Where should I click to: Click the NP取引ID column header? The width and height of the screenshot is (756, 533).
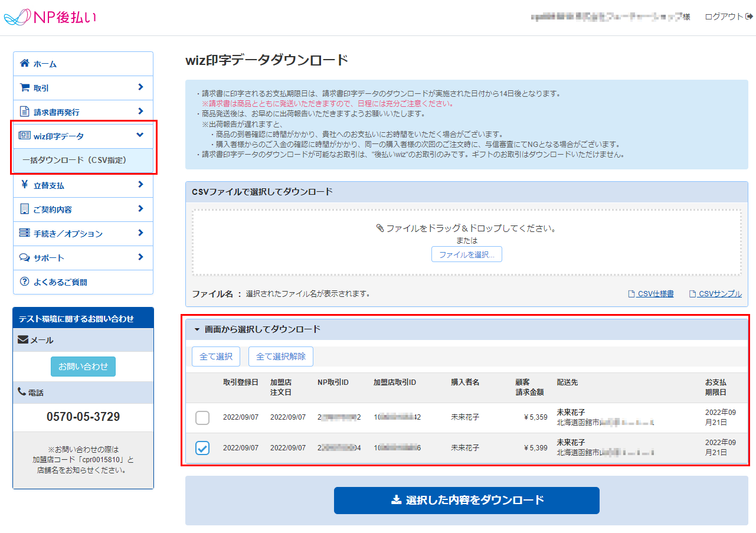(x=333, y=382)
